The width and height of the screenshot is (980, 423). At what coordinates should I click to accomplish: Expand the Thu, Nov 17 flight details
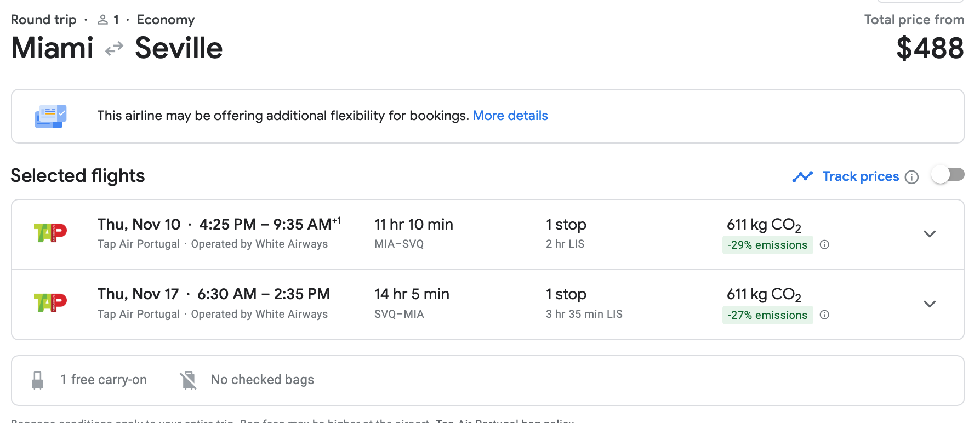tap(929, 304)
